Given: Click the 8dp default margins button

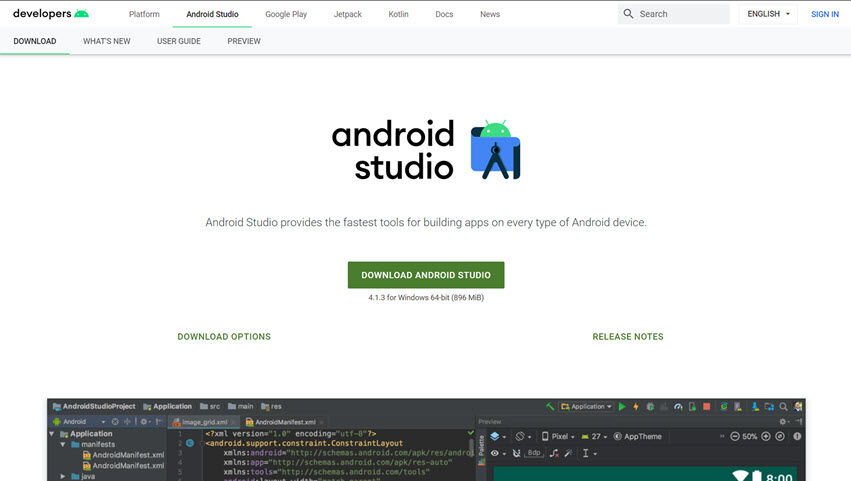Looking at the screenshot, I should (x=534, y=453).
